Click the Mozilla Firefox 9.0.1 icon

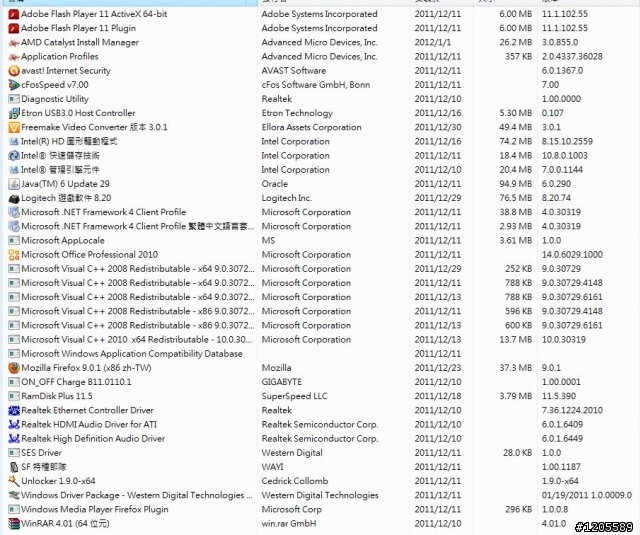click(14, 368)
